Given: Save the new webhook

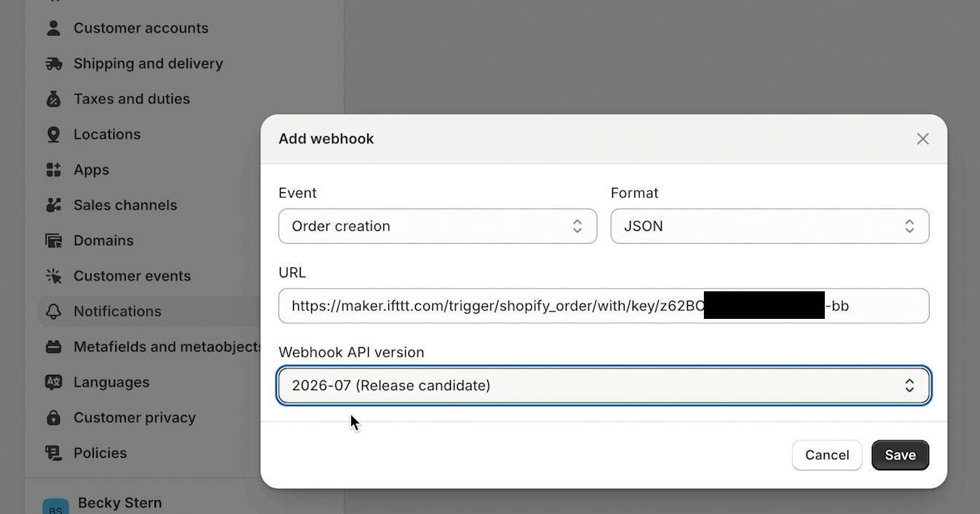Looking at the screenshot, I should [900, 455].
